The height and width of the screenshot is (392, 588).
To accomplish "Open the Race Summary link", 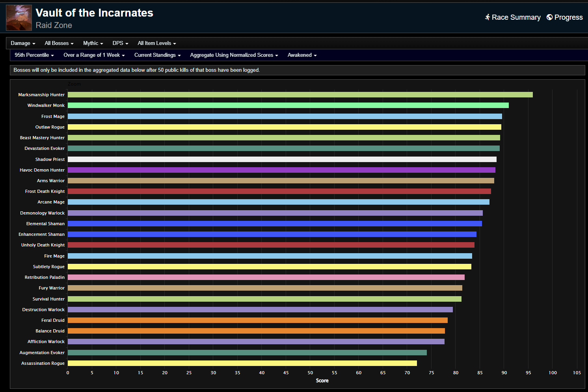I will click(x=516, y=17).
